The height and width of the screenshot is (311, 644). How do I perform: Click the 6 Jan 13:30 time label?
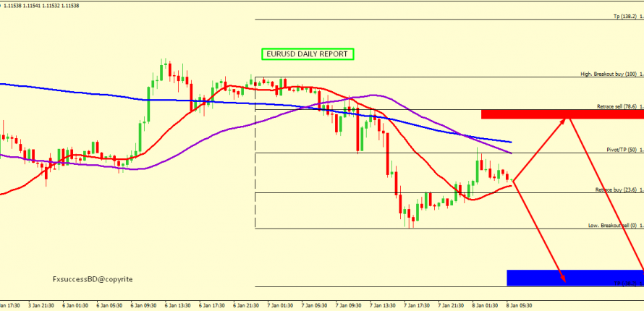click(177, 306)
